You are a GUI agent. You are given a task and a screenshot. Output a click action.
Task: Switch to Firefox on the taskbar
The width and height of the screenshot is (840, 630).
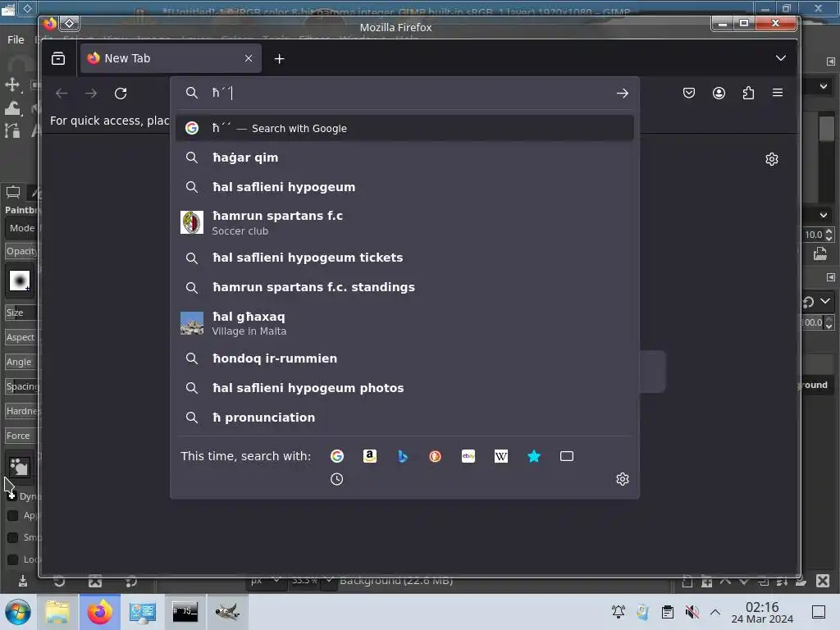99,612
